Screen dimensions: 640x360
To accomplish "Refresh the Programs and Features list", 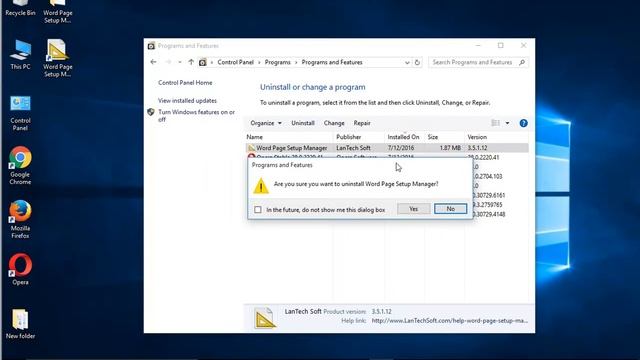I will [417, 62].
